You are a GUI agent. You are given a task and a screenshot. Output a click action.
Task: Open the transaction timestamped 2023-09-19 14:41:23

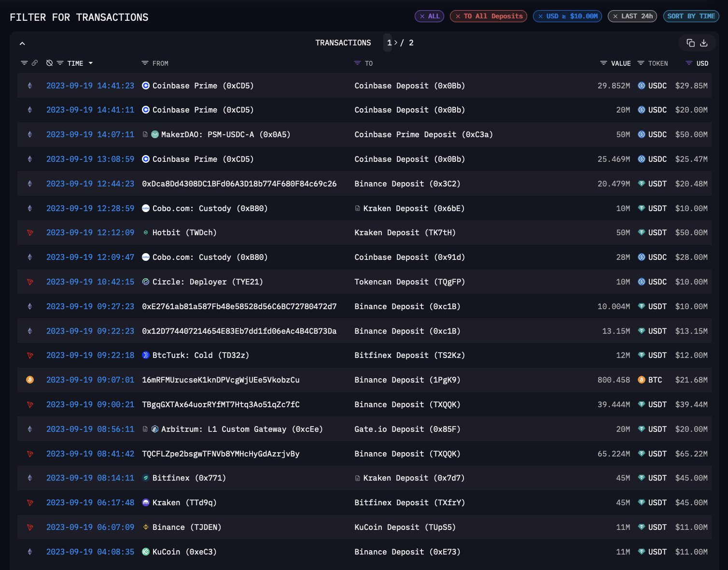click(x=90, y=85)
